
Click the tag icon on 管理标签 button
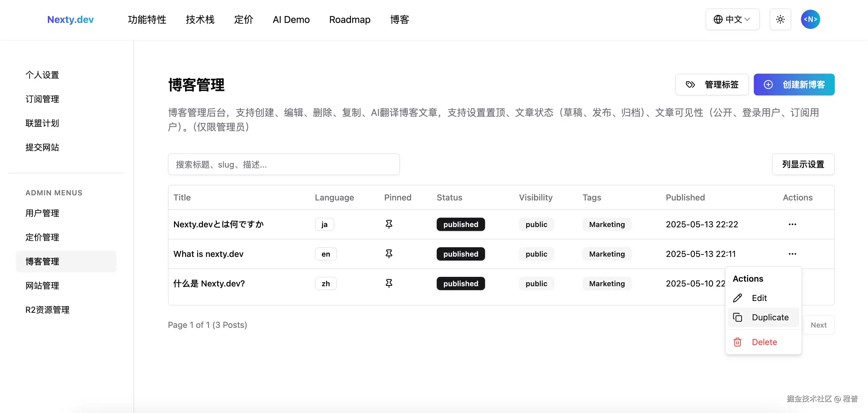click(x=690, y=85)
